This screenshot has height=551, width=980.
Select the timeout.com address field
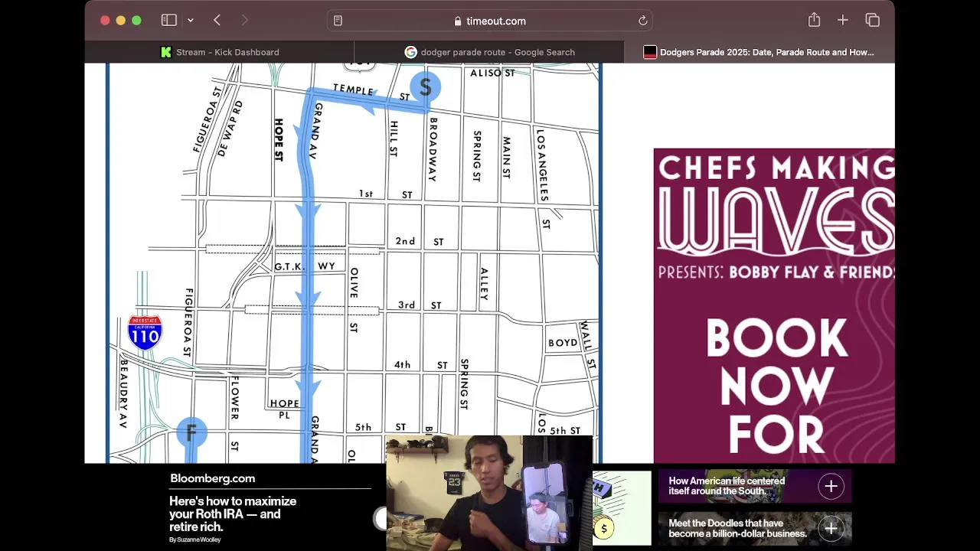coord(490,21)
